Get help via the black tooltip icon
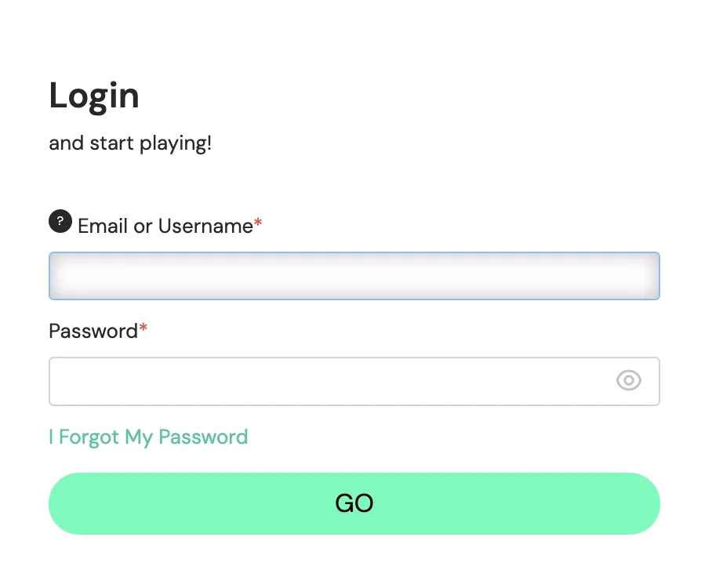Viewport: 712px width, 588px height. point(60,221)
